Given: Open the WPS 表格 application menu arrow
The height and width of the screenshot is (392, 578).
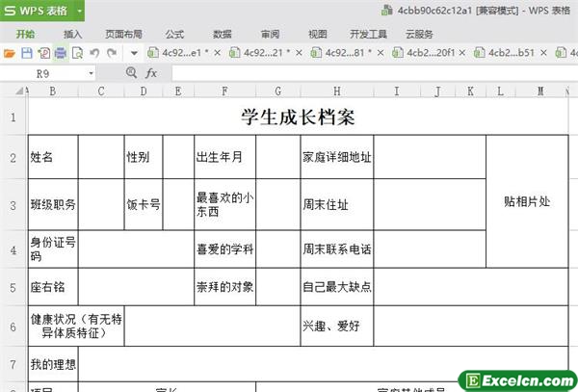Looking at the screenshot, I should point(79,11).
